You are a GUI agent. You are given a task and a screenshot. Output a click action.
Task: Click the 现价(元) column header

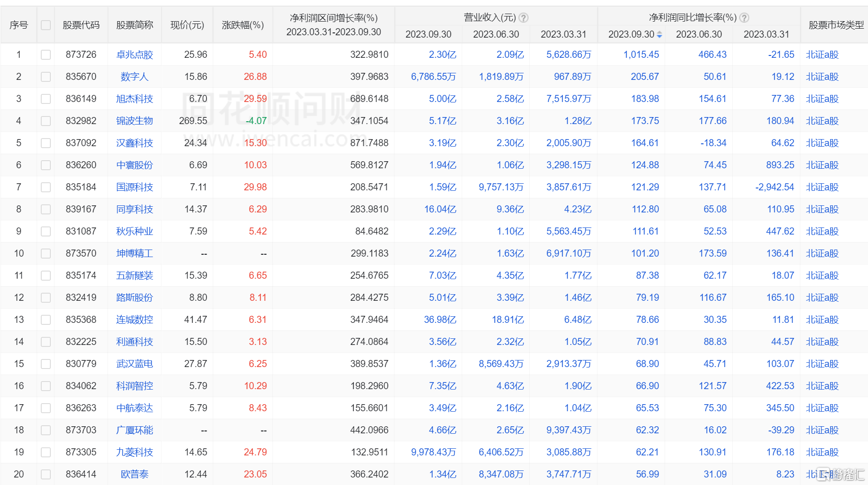tap(187, 25)
